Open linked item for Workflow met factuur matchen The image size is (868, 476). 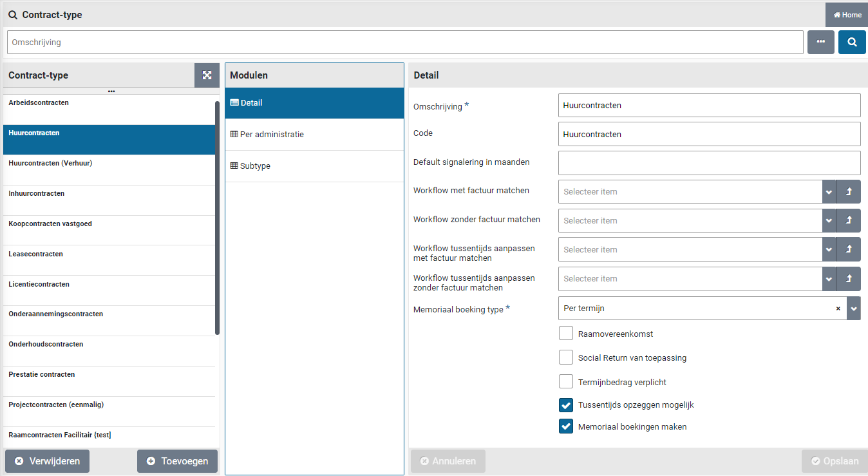coord(849,191)
